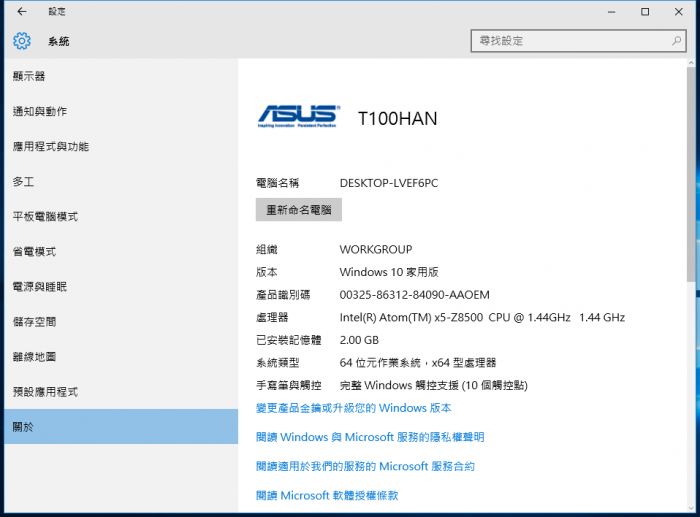Open the 通知與動作 section
Viewport: 700px width, 517px height.
[x=121, y=111]
